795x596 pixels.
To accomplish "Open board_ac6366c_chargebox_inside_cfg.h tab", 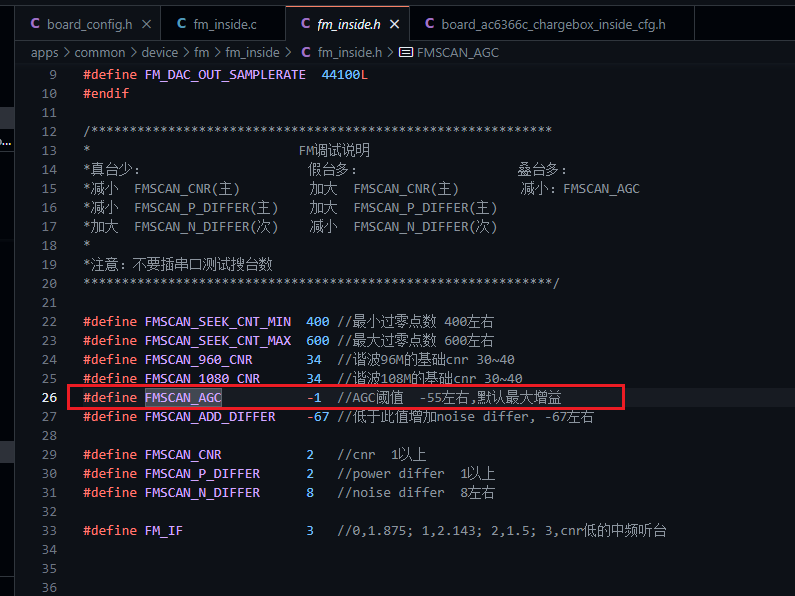I will pyautogui.click(x=552, y=24).
